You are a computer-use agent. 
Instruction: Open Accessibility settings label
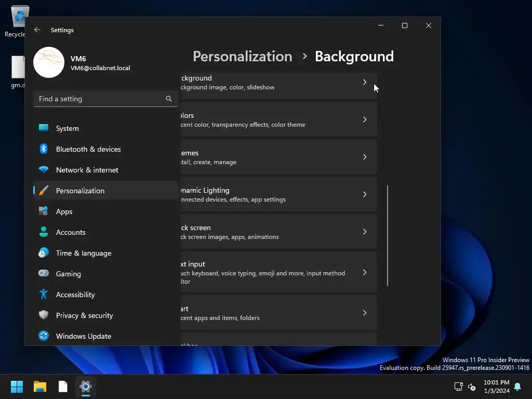point(75,295)
